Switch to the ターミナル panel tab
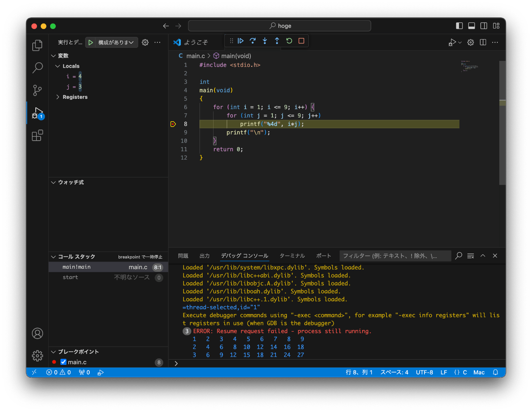Screen dimensions: 532x412 coord(292,256)
